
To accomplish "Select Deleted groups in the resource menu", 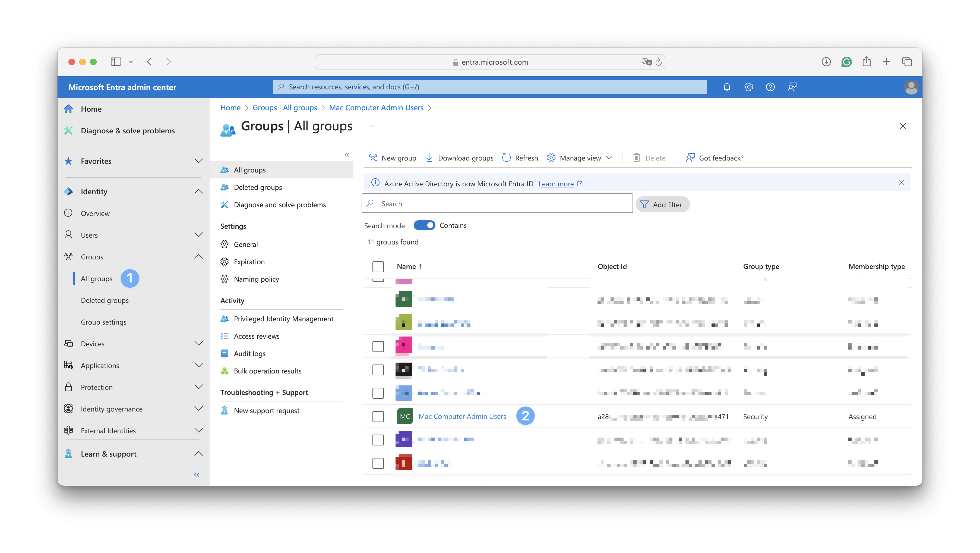I will [258, 187].
